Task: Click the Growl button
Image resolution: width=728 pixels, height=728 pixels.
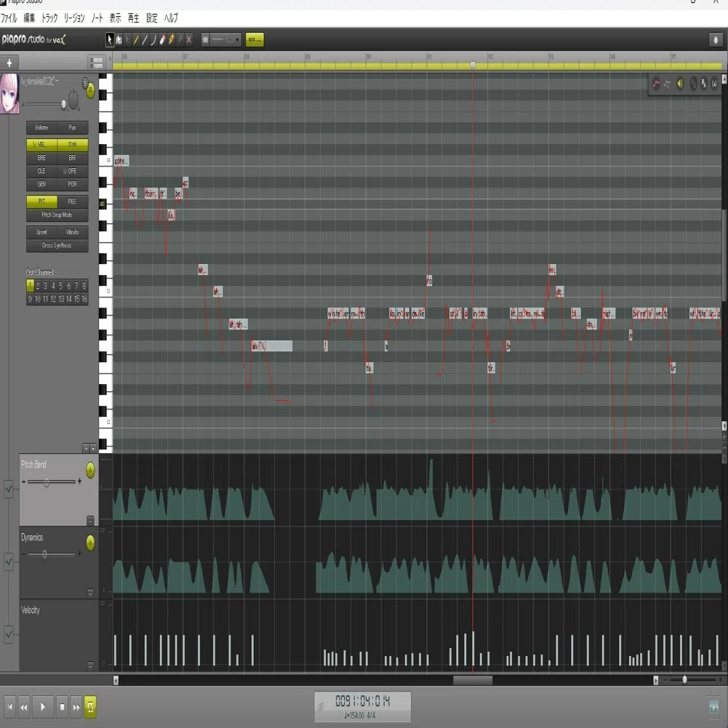Action: [x=41, y=232]
